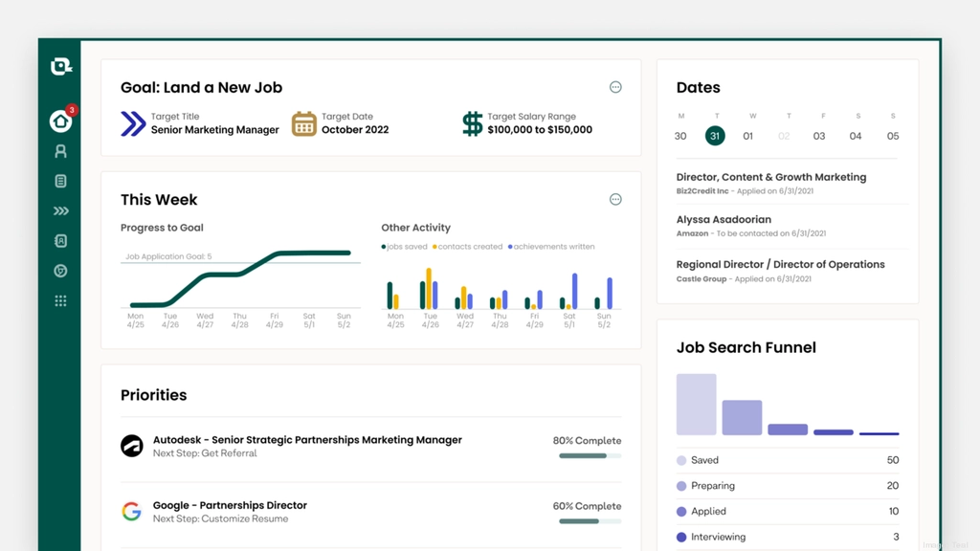The image size is (980, 551).
Task: Select day 03 in the Dates calendar
Action: tap(819, 136)
